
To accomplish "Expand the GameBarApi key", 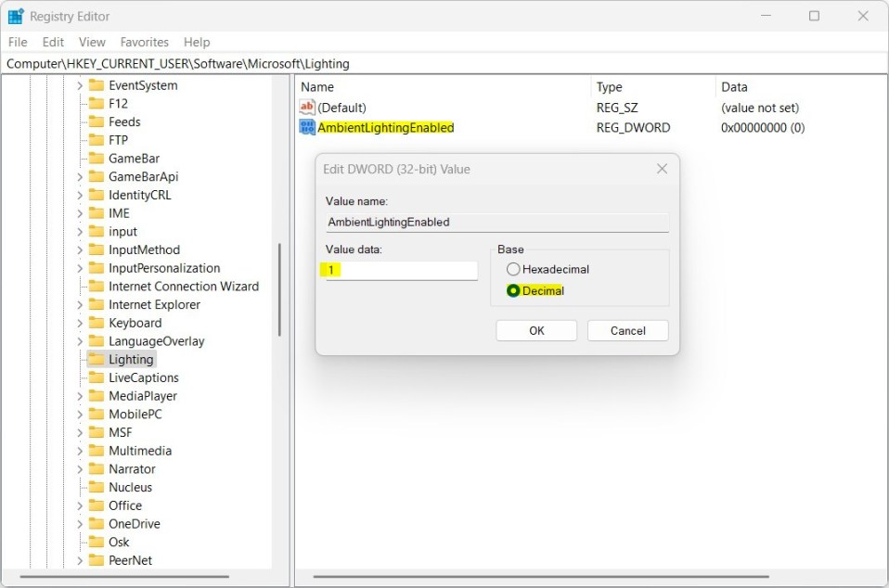I will point(80,177).
